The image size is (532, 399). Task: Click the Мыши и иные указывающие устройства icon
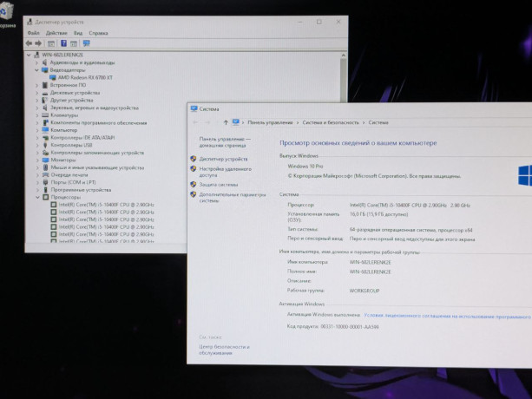[x=45, y=167]
